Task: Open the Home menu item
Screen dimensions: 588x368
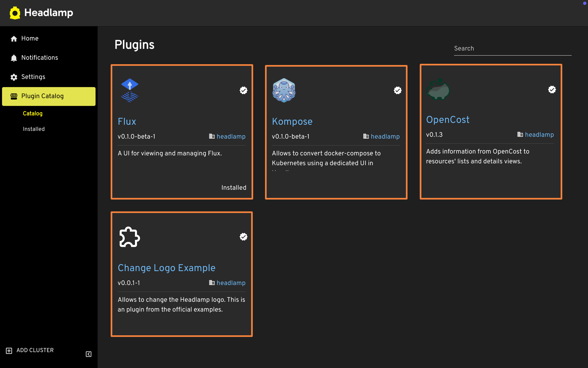Action: (x=49, y=39)
